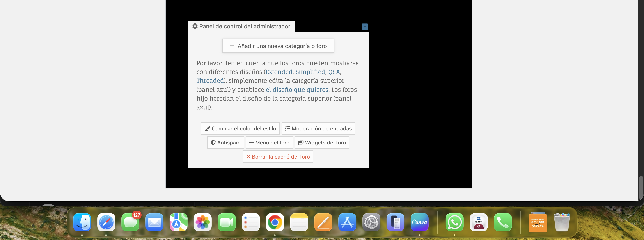This screenshot has height=240, width=644.
Task: Open Messages with 127 badge
Action: (130, 222)
